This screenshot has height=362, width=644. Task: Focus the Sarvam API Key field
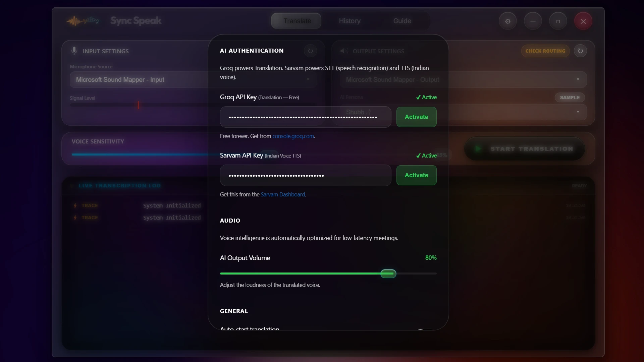click(x=306, y=175)
